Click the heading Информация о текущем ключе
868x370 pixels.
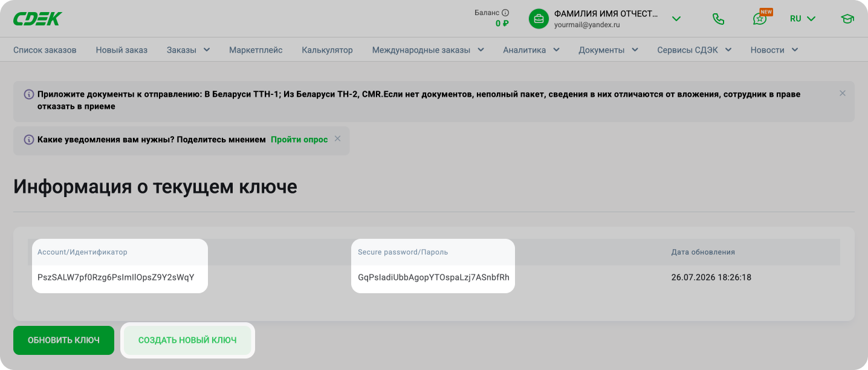point(155,186)
